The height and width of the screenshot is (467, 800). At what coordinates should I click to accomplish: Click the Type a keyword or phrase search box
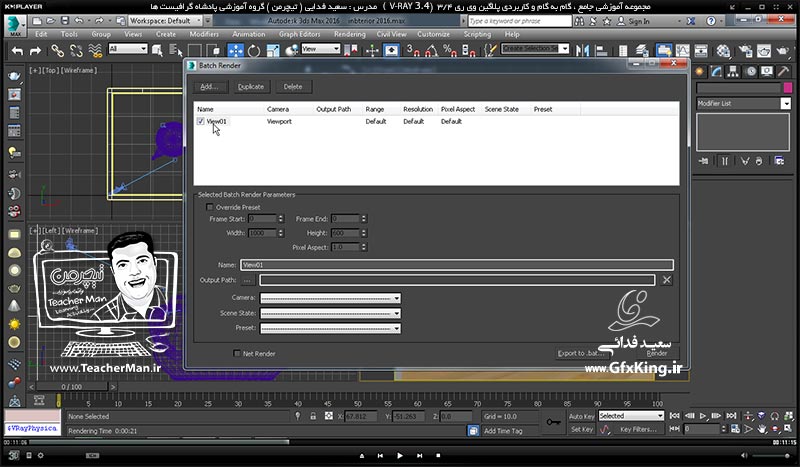click(x=519, y=21)
